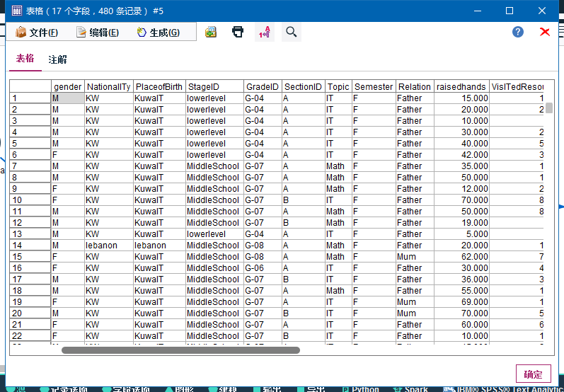Image resolution: width=564 pixels, height=392 pixels.
Task: Click SectionID B cell in row 10
Action: pyautogui.click(x=303, y=200)
